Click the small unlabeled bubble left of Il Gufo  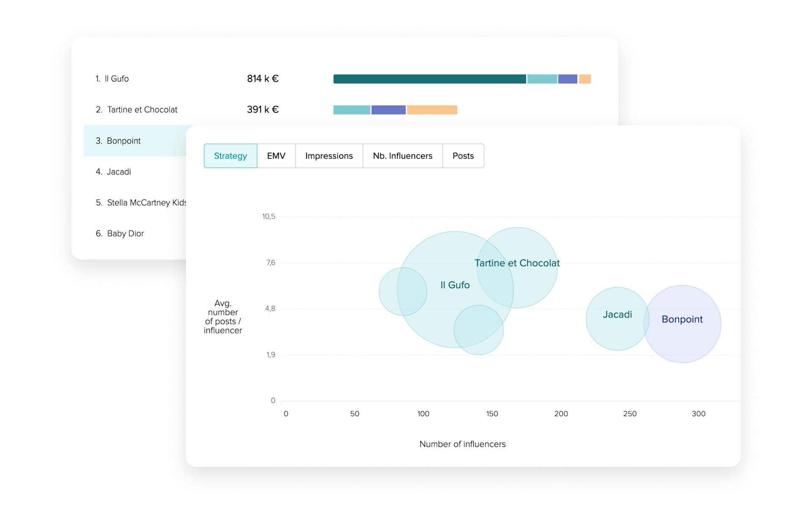pos(388,292)
